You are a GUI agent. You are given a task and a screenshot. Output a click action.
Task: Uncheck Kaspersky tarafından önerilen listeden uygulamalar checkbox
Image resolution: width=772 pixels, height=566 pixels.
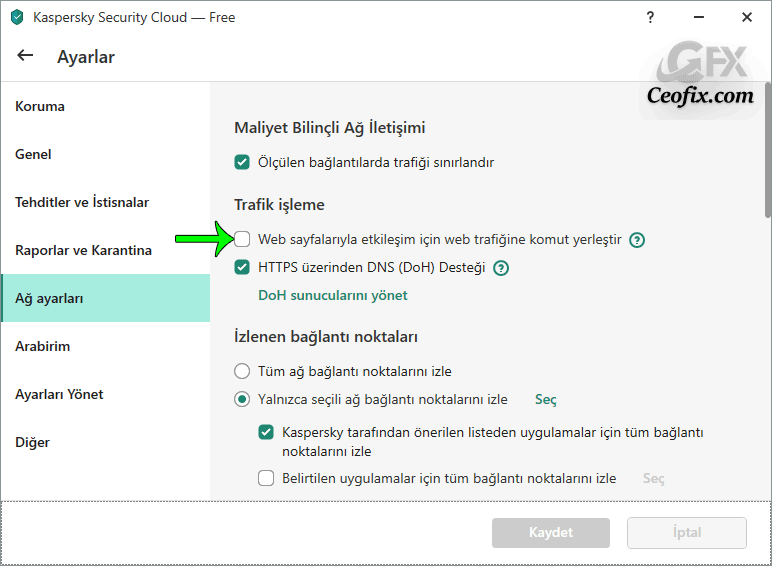click(266, 432)
